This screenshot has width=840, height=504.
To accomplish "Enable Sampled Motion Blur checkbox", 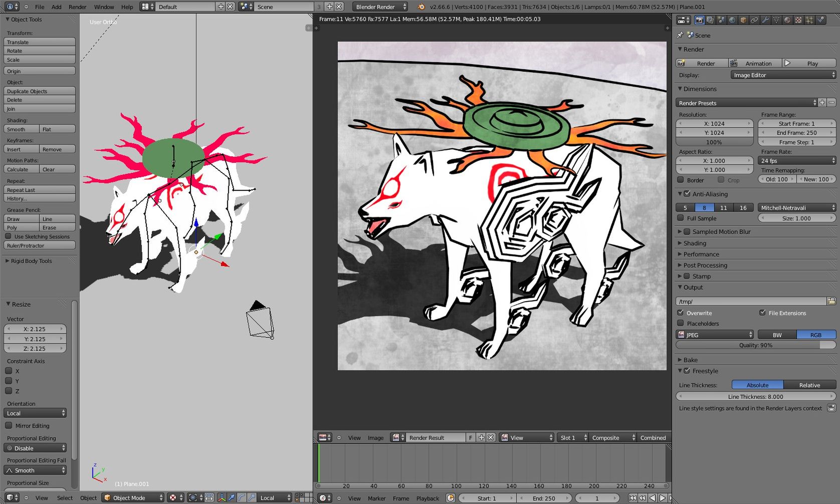I will (687, 231).
